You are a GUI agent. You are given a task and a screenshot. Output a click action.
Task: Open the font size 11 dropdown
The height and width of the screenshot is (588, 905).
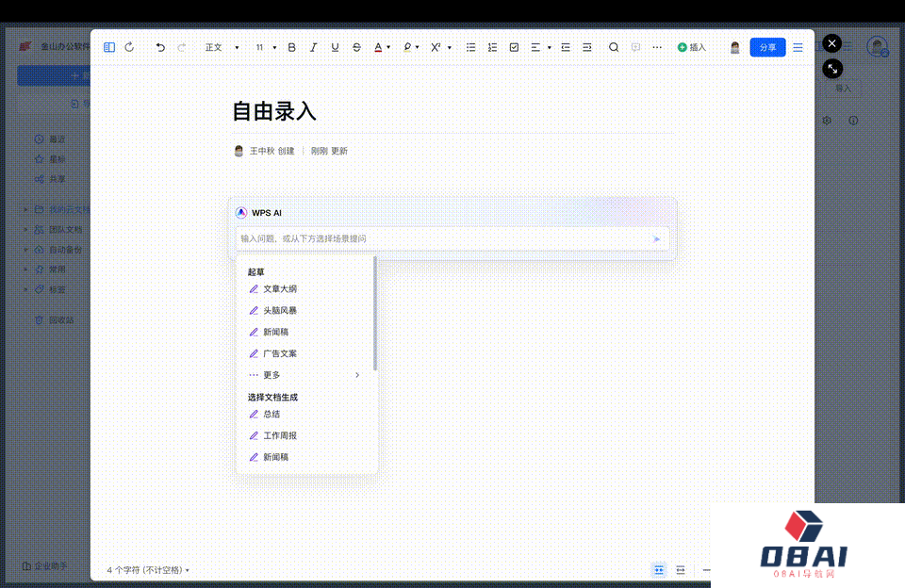266,47
